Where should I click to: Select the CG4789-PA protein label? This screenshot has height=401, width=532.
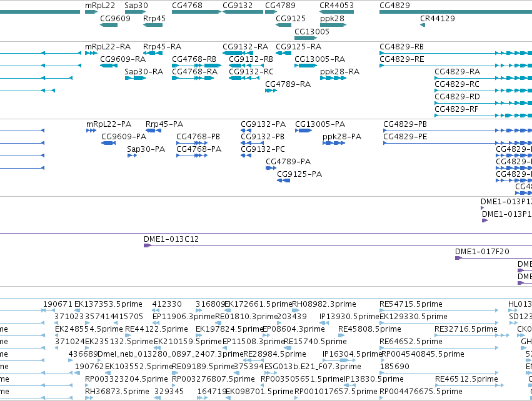(288, 162)
